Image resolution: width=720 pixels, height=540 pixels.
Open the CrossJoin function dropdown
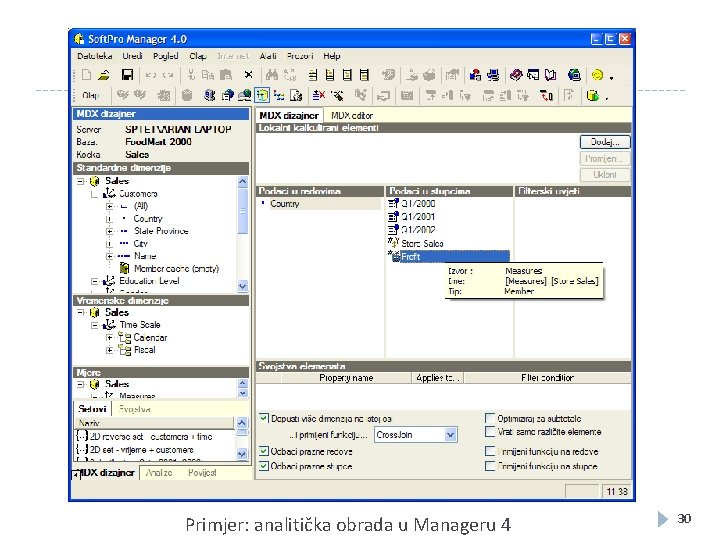point(450,434)
